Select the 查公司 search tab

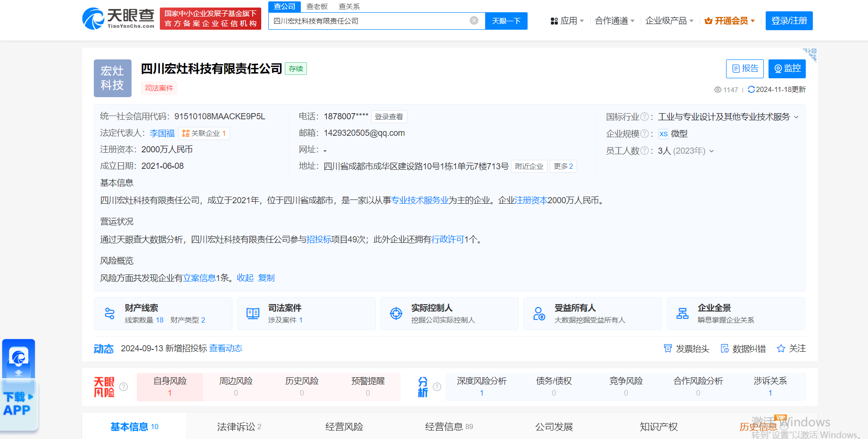pyautogui.click(x=285, y=7)
